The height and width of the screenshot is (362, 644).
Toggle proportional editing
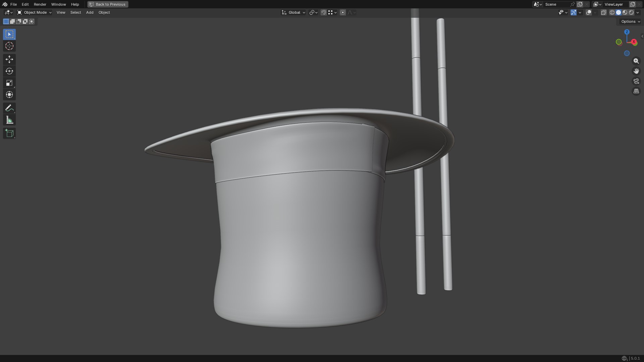(x=342, y=12)
